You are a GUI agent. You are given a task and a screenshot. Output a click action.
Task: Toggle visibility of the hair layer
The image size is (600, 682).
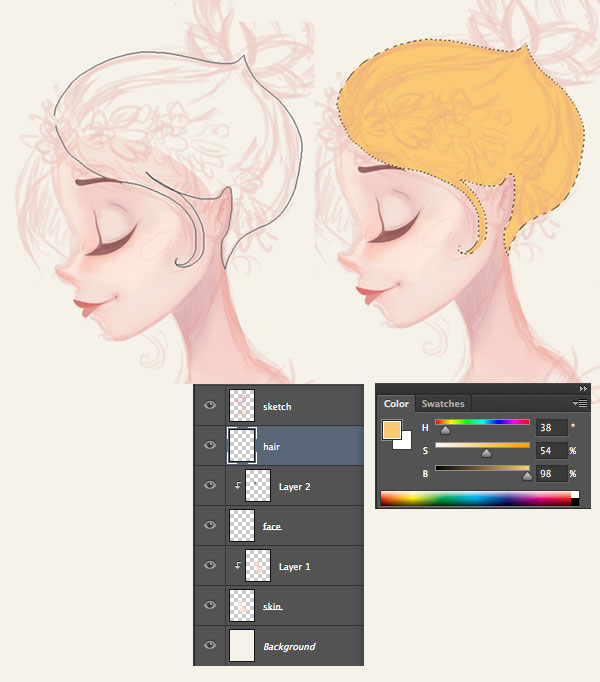[x=210, y=446]
